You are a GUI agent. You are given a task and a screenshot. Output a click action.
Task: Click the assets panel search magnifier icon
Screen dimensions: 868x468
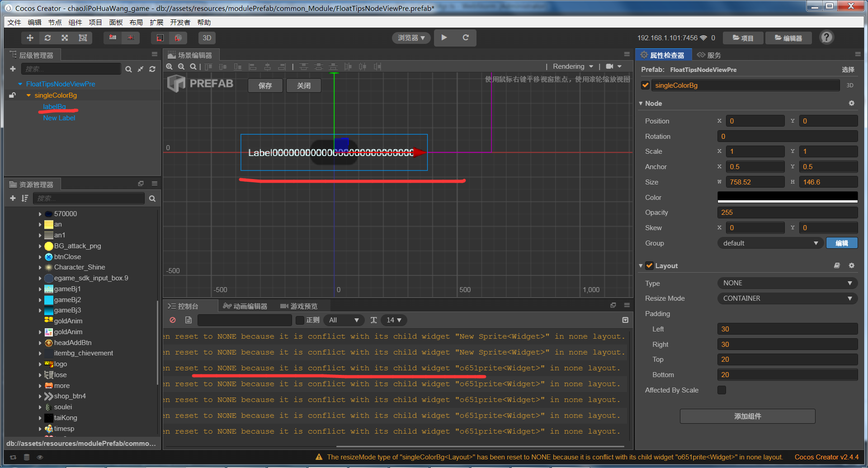pos(152,199)
